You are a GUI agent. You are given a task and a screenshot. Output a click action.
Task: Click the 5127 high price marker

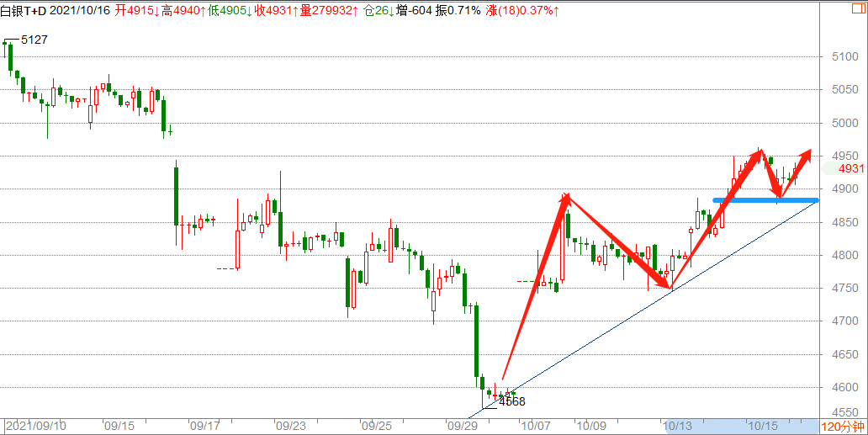pos(34,40)
